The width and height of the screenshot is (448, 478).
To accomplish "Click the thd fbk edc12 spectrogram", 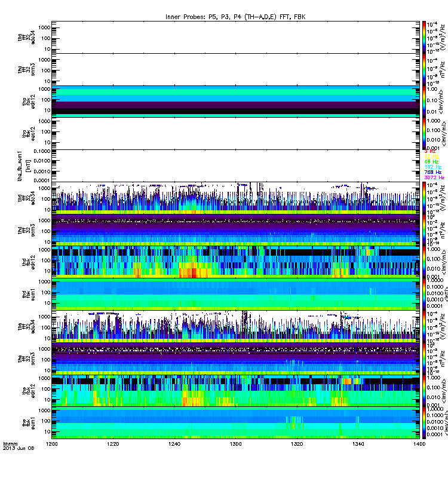I will tap(235, 262).
